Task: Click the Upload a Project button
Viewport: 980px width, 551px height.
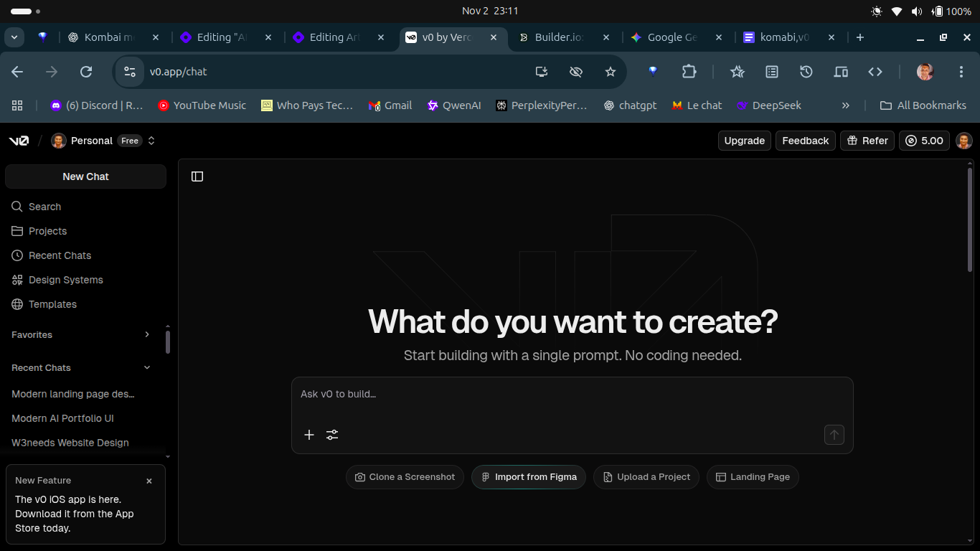Action: point(646,477)
